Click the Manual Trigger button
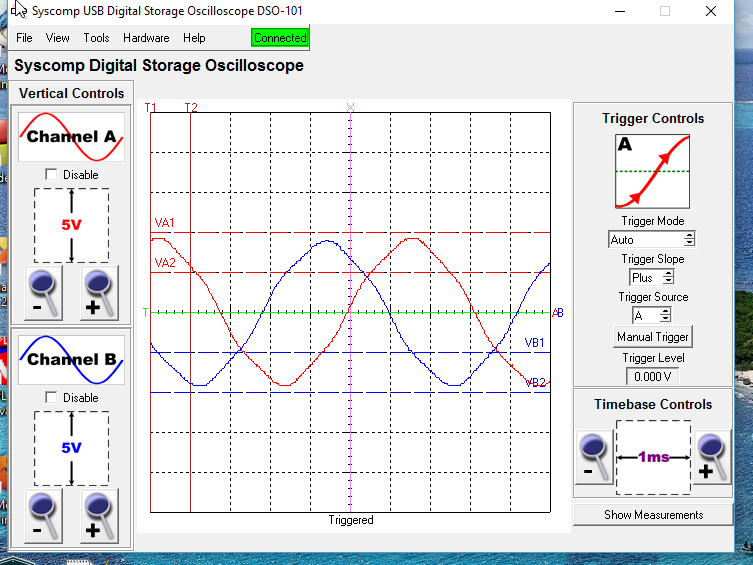Image resolution: width=753 pixels, height=565 pixels. coord(653,337)
